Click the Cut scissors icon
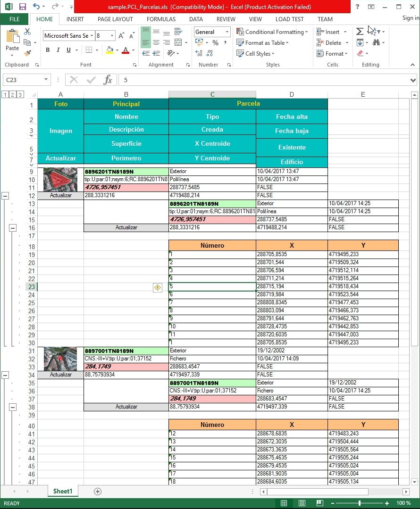The height and width of the screenshot is (509, 420). 27,32
